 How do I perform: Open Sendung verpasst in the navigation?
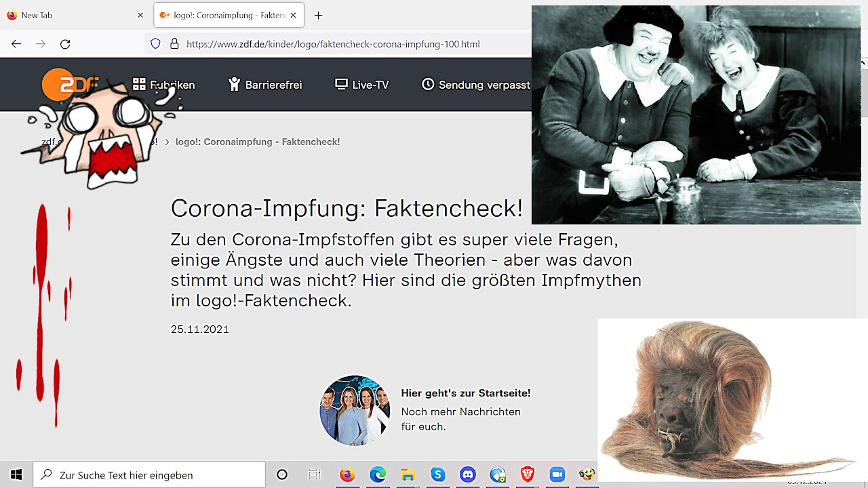pos(476,85)
